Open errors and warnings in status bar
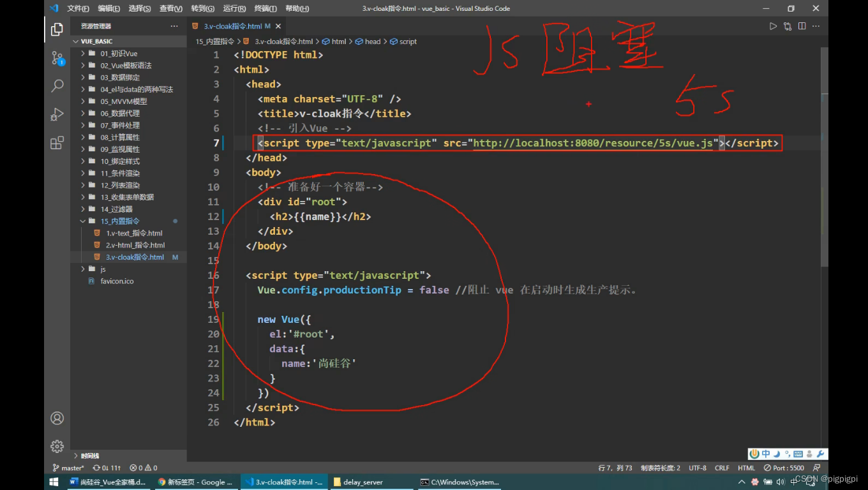 (143, 468)
